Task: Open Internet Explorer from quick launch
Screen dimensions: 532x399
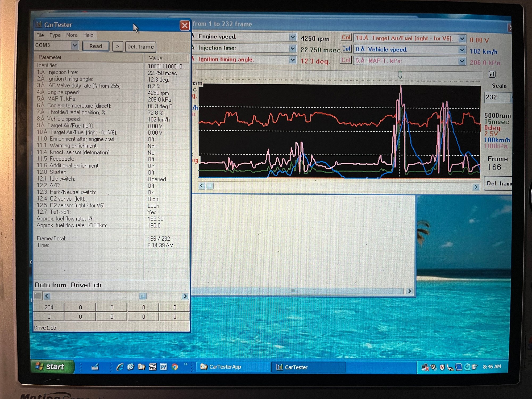Action: click(120, 367)
